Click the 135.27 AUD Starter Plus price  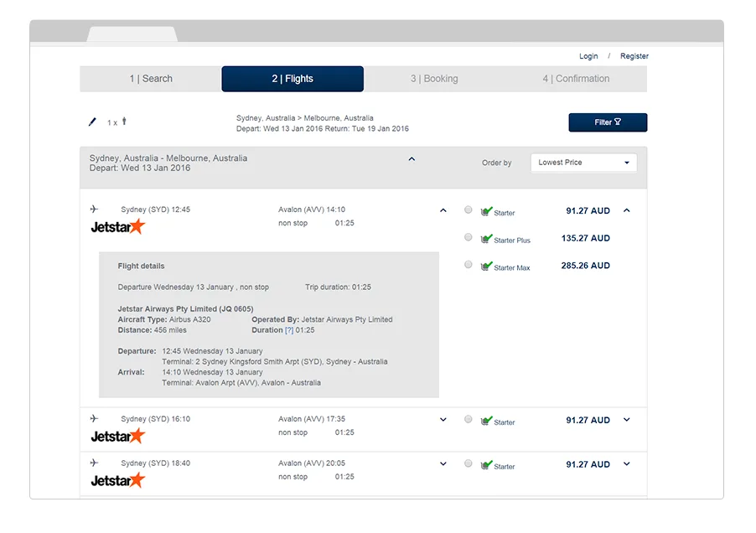(585, 238)
